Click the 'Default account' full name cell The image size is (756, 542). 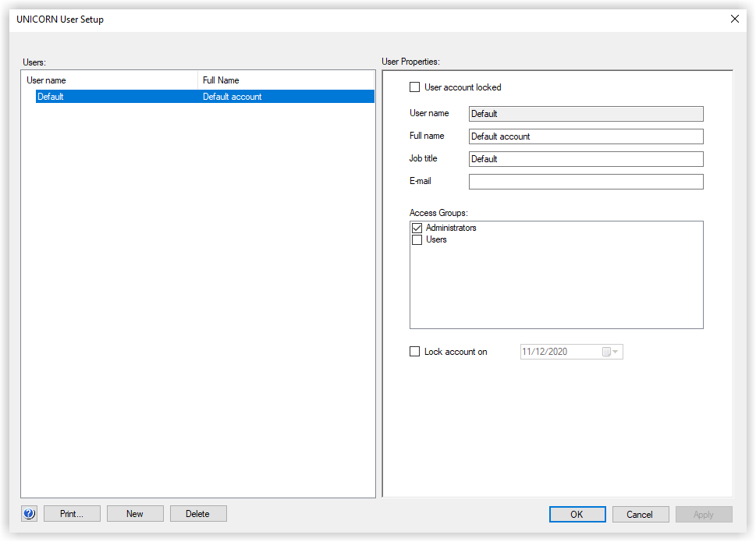coord(232,97)
